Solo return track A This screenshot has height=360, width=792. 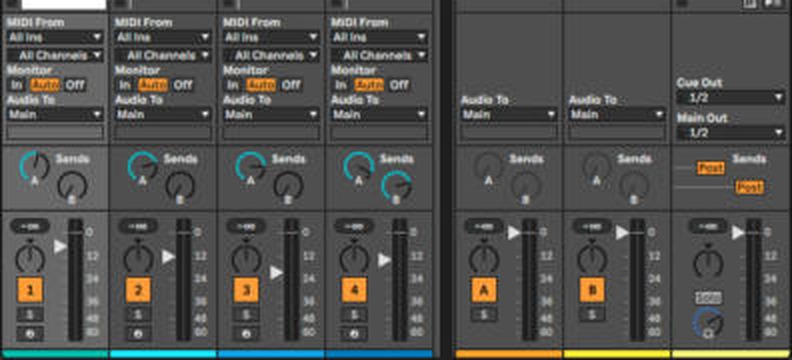(484, 315)
